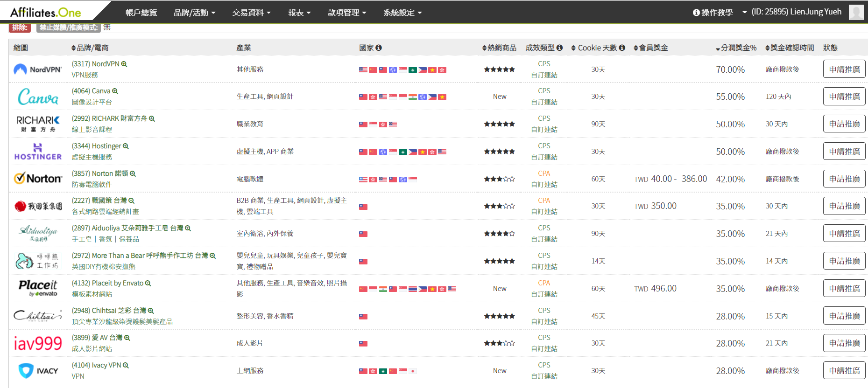Open the 操作教學 help link
868x388 pixels.
coord(713,13)
